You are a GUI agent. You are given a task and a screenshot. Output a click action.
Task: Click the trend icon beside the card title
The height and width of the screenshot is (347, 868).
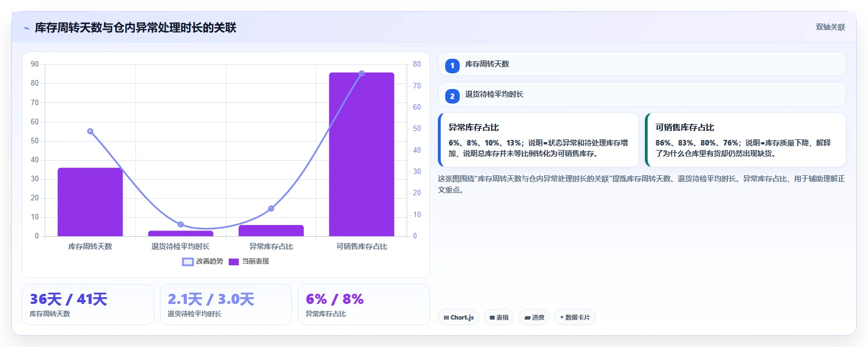point(26,28)
